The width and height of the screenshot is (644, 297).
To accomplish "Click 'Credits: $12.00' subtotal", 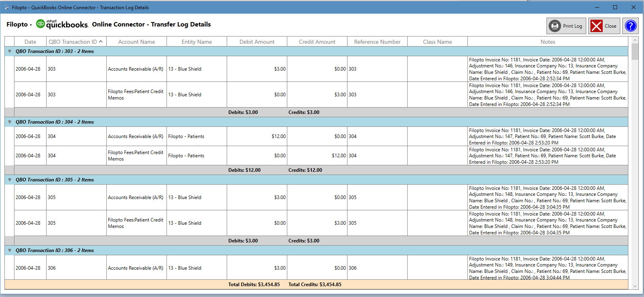I will click(305, 170).
